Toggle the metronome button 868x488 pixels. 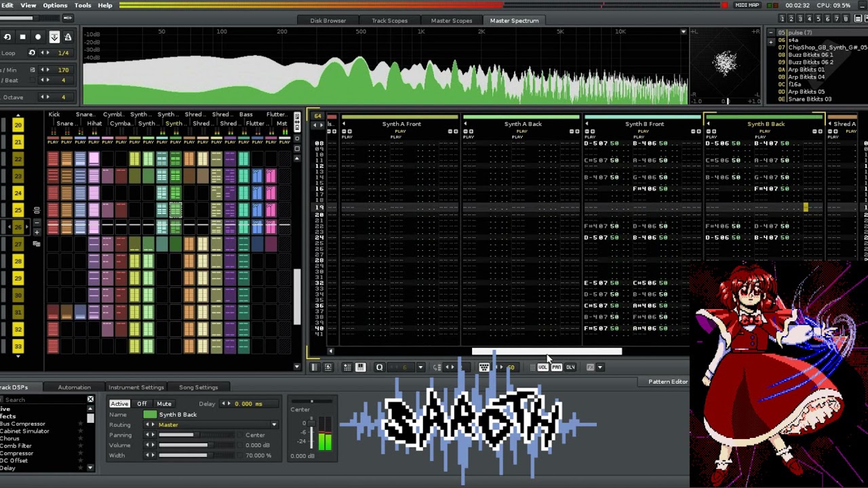click(x=68, y=37)
